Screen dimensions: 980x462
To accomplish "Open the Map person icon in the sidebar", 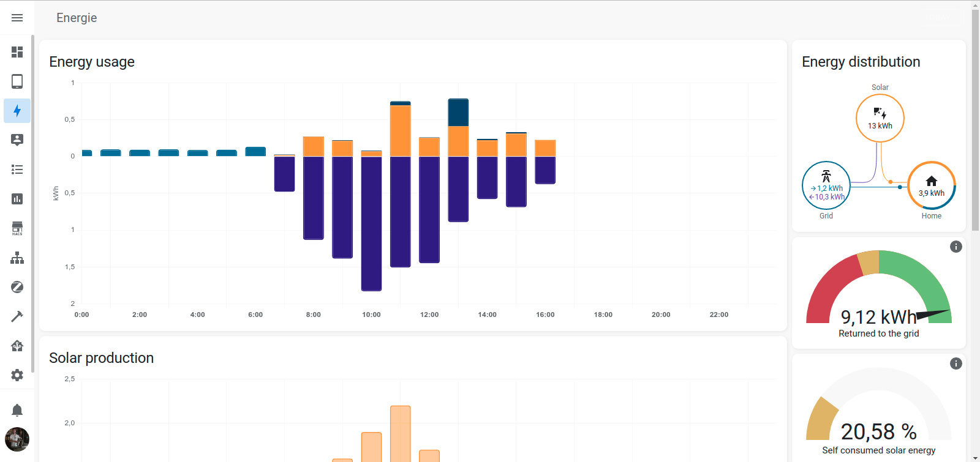I will coord(17,140).
